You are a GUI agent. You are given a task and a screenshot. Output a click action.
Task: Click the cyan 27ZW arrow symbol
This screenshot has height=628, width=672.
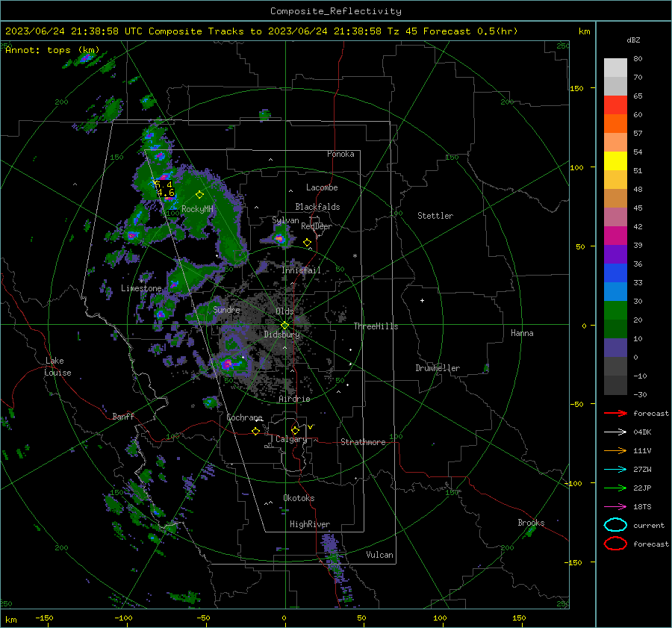coord(615,470)
